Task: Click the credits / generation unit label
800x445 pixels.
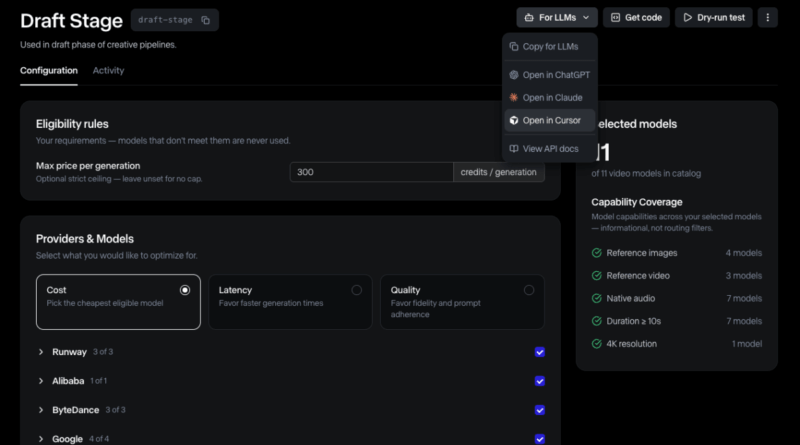Action: (498, 172)
